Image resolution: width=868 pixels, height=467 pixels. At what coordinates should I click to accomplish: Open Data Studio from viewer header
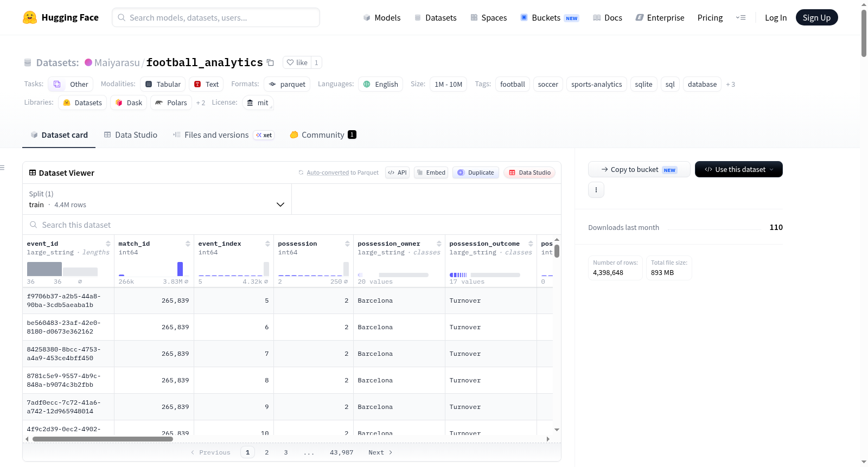529,172
